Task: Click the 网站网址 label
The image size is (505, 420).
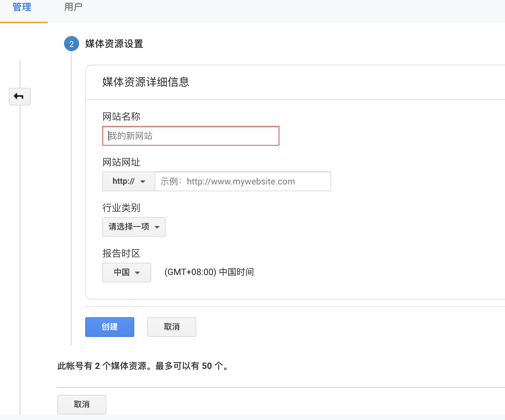Action: [x=121, y=162]
